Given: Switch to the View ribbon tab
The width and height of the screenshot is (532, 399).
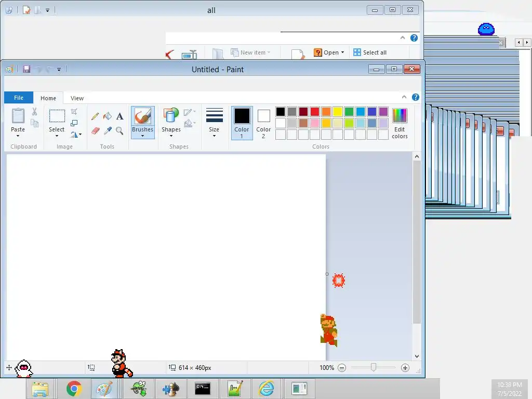Looking at the screenshot, I should [77, 98].
